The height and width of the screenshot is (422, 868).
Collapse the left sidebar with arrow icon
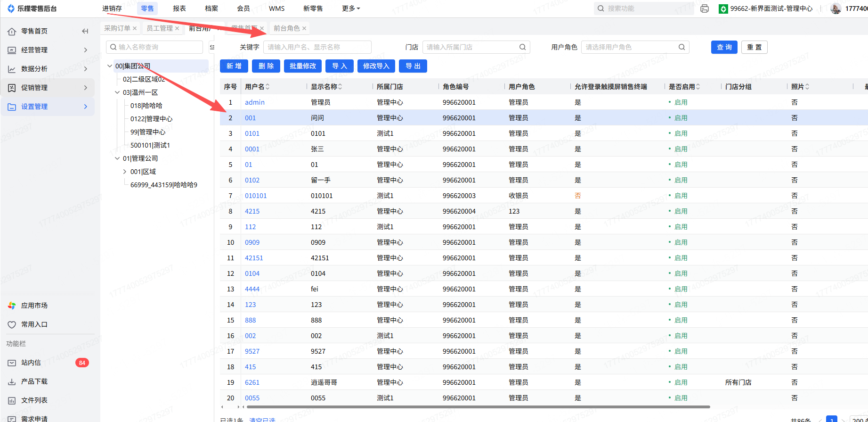[85, 31]
